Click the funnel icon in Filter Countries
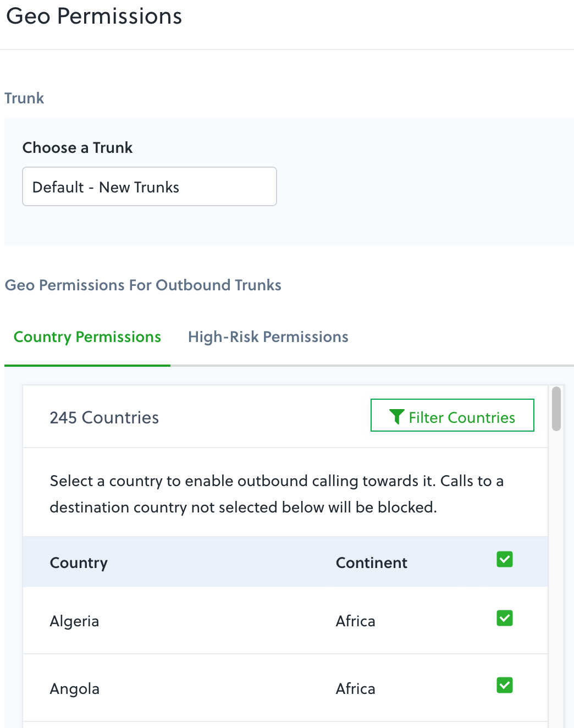 tap(396, 417)
